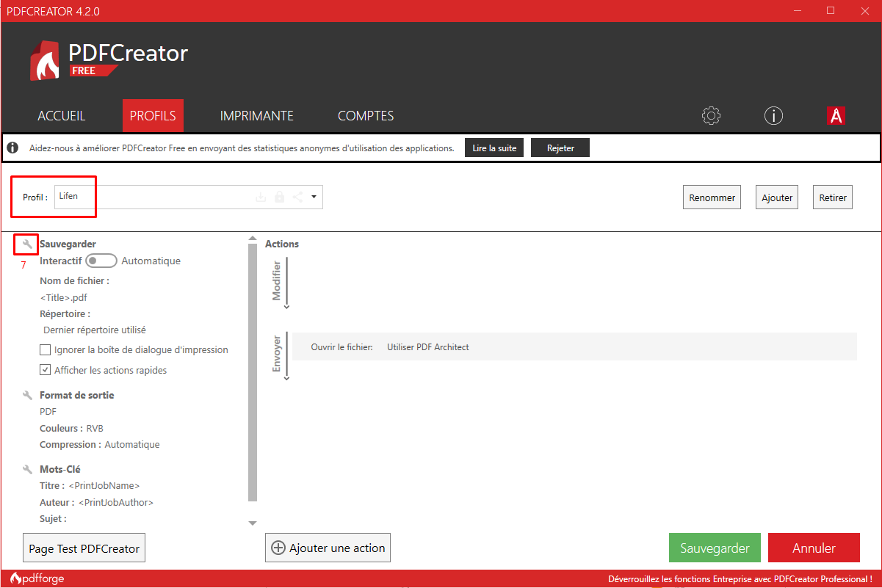
Task: Click the PDFCreator Free logo
Action: [109, 60]
